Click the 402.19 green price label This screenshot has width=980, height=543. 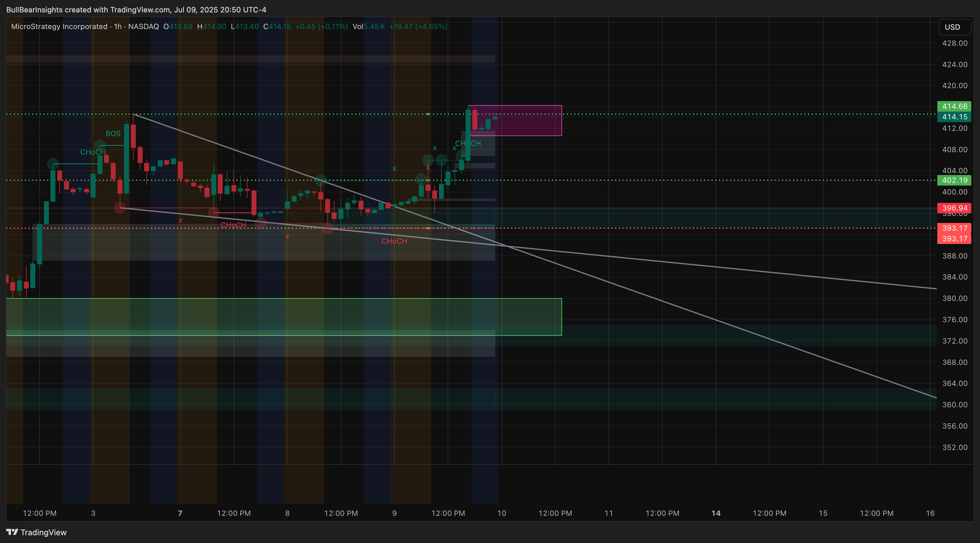(x=954, y=180)
